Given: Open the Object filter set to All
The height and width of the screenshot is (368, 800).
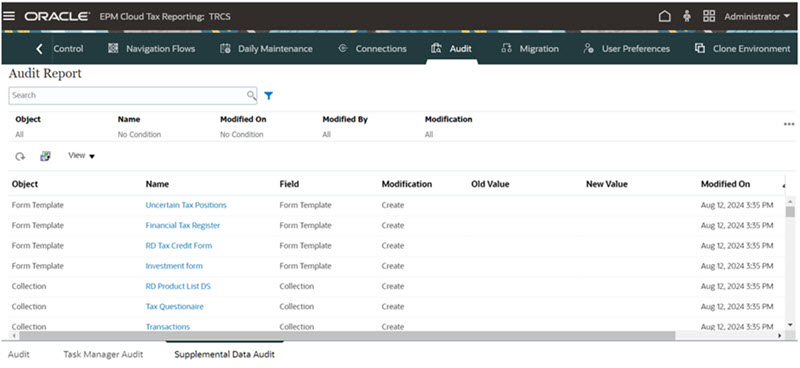Looking at the screenshot, I should [x=19, y=135].
